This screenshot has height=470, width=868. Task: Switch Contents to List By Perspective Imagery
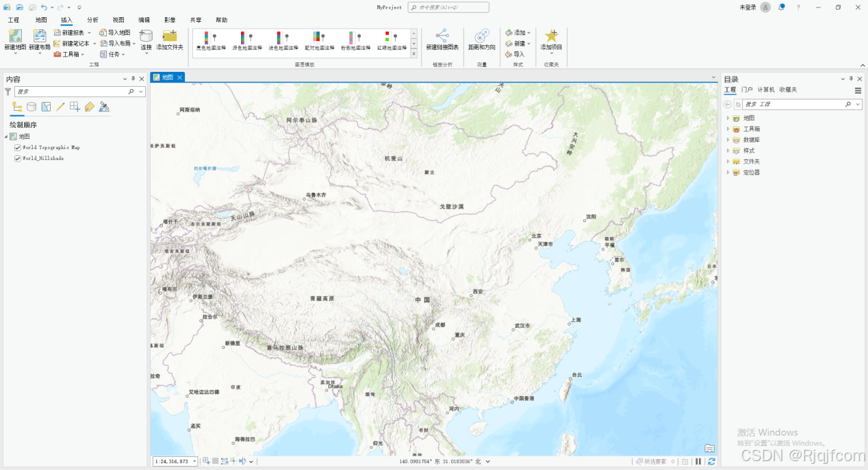104,107
